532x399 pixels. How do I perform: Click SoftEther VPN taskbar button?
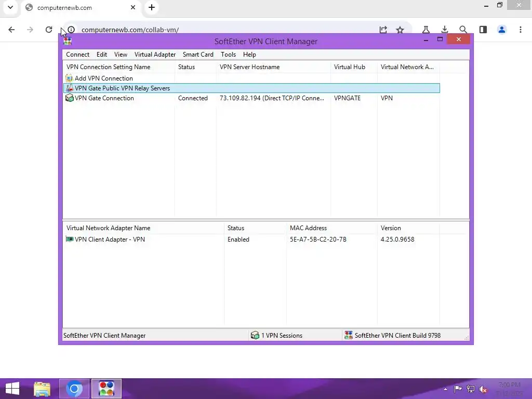pyautogui.click(x=106, y=389)
